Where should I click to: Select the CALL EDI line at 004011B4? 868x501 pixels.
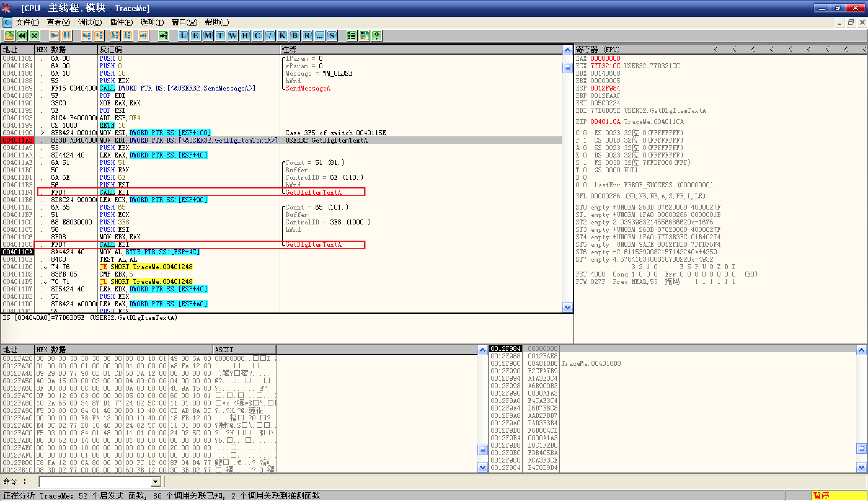click(x=114, y=192)
